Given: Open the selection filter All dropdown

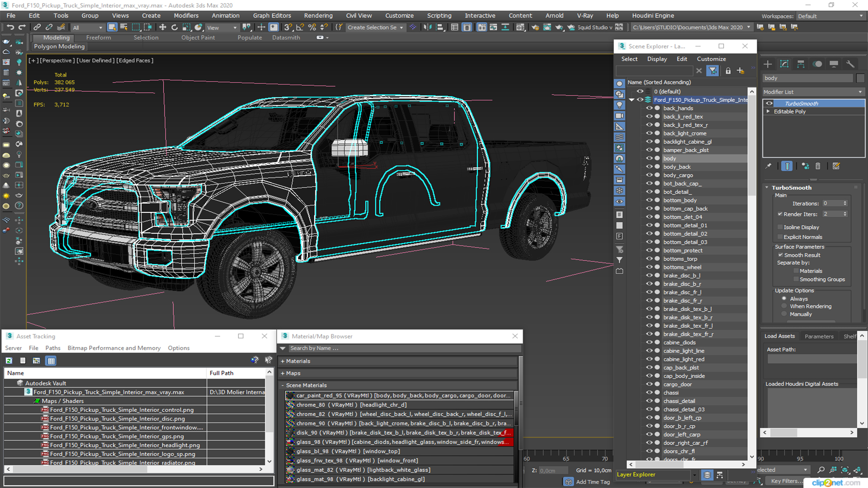Looking at the screenshot, I should point(88,28).
